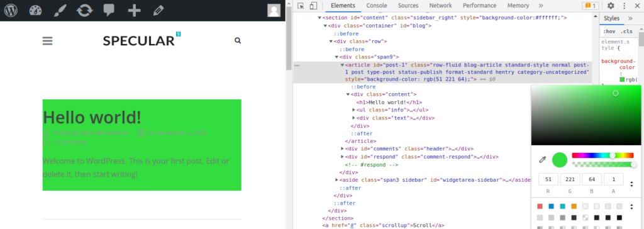The width and height of the screenshot is (644, 229).
Task: Collapse the article post-1 node
Action: [343, 65]
